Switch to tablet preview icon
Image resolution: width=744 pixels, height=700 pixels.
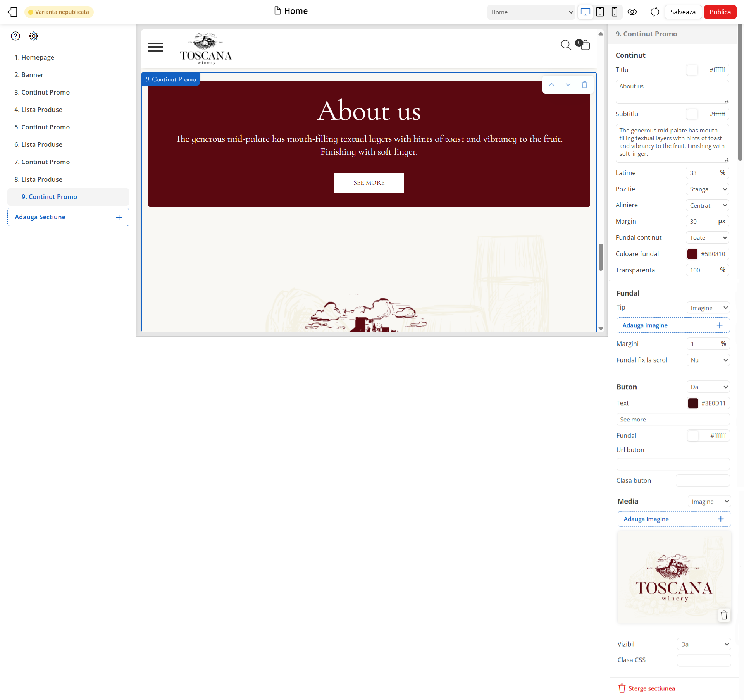point(600,12)
